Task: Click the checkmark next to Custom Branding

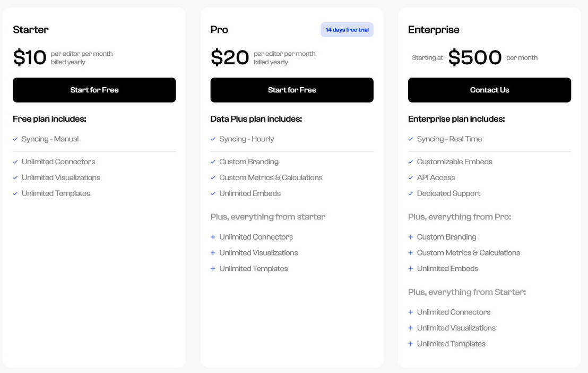Action: (x=213, y=162)
